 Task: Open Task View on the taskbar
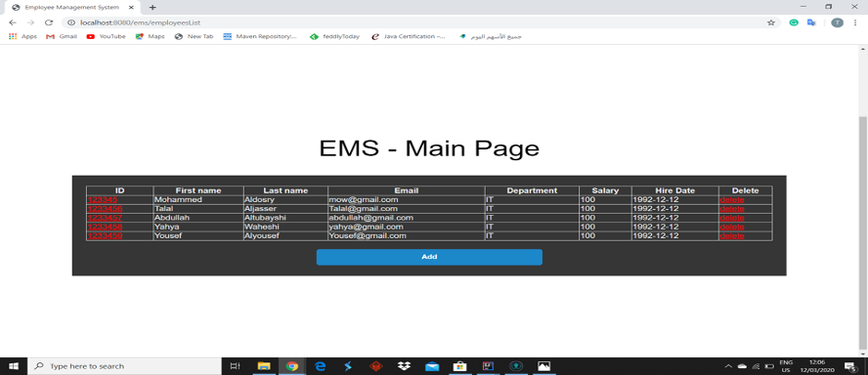tap(236, 366)
